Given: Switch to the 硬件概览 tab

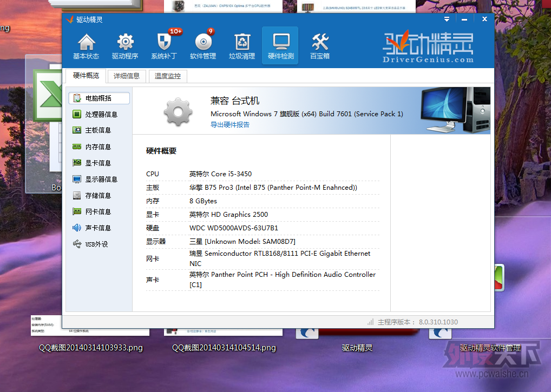Looking at the screenshot, I should pyautogui.click(x=86, y=76).
